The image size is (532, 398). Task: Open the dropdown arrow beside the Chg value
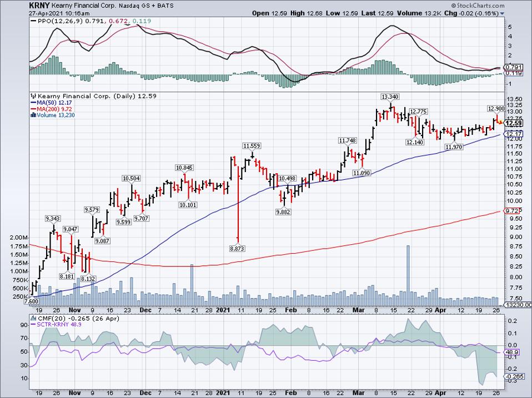pos(503,13)
